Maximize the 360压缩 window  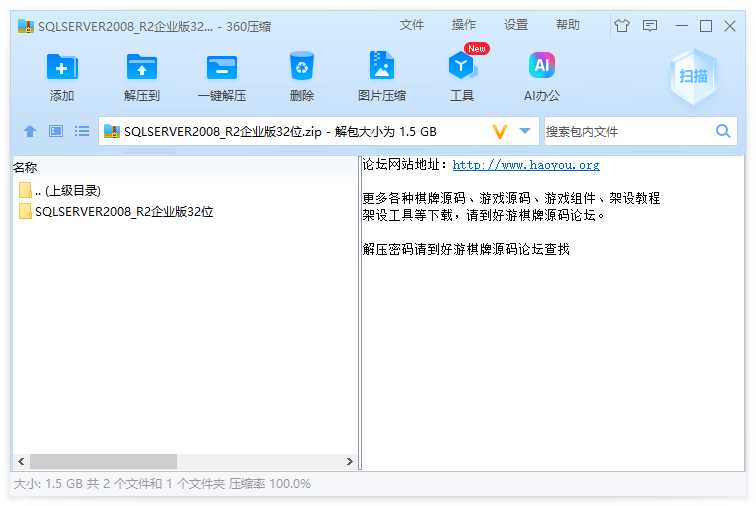tap(706, 26)
